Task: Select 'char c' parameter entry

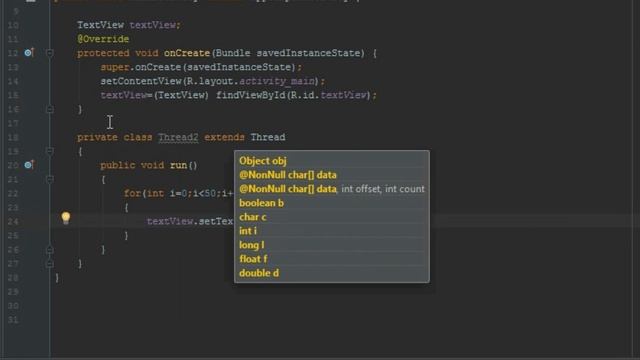Action: click(331, 217)
